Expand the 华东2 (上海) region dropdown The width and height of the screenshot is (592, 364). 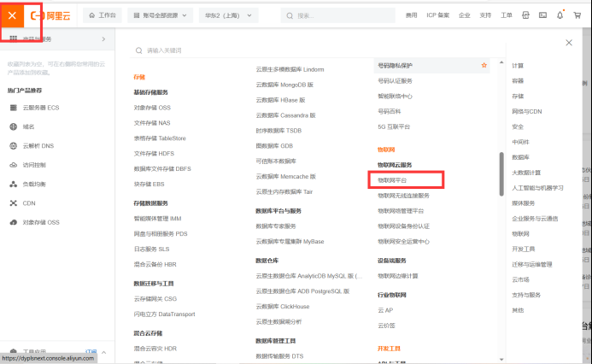pyautogui.click(x=228, y=15)
